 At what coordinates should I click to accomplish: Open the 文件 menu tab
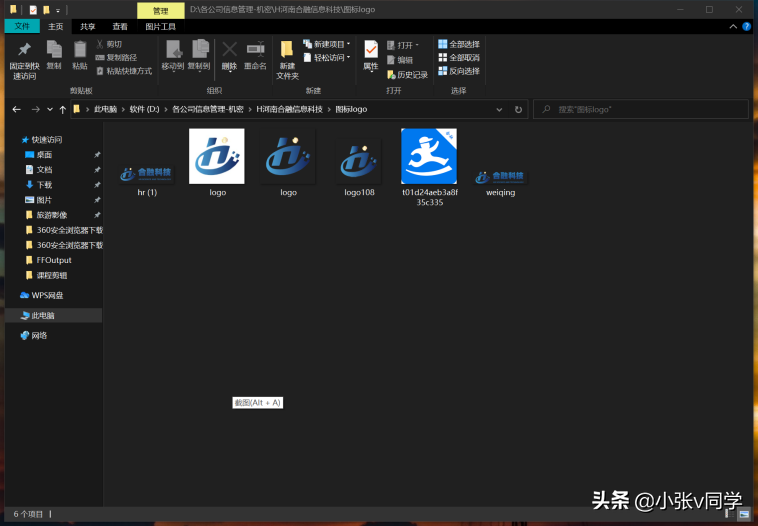click(x=22, y=27)
